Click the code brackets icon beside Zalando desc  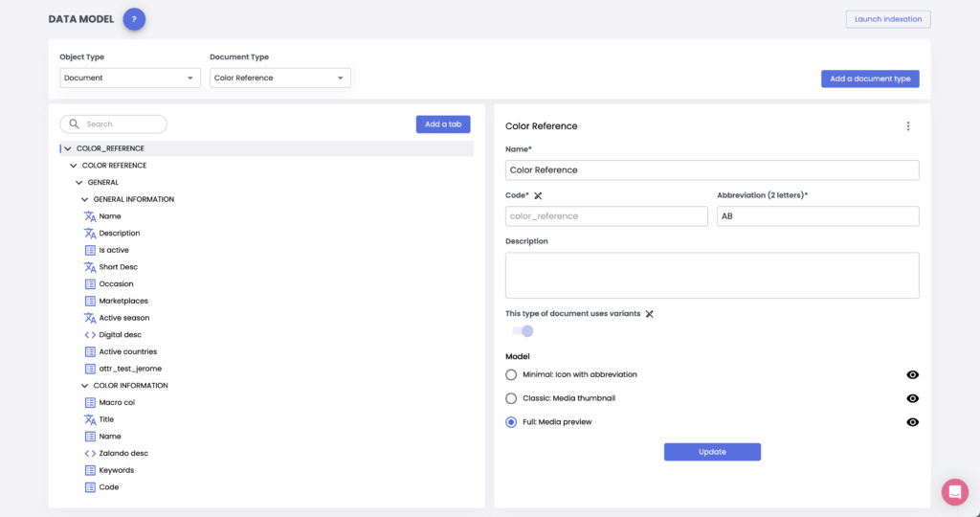pyautogui.click(x=90, y=453)
